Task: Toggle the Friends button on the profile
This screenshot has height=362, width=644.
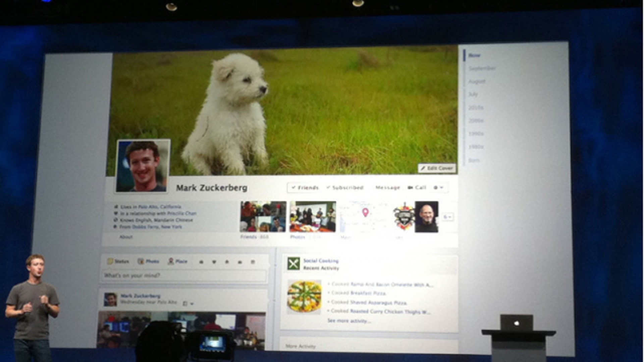Action: click(x=305, y=188)
